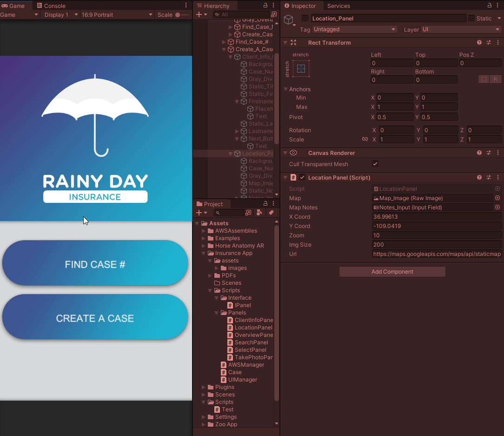Click the GameObject name field Location_Panel
Image resolution: width=504 pixels, height=436 pixels.
[389, 18]
